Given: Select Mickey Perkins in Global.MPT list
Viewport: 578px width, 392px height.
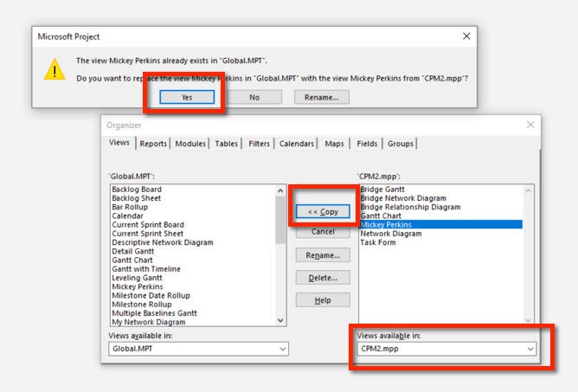Looking at the screenshot, I should pyautogui.click(x=137, y=286).
